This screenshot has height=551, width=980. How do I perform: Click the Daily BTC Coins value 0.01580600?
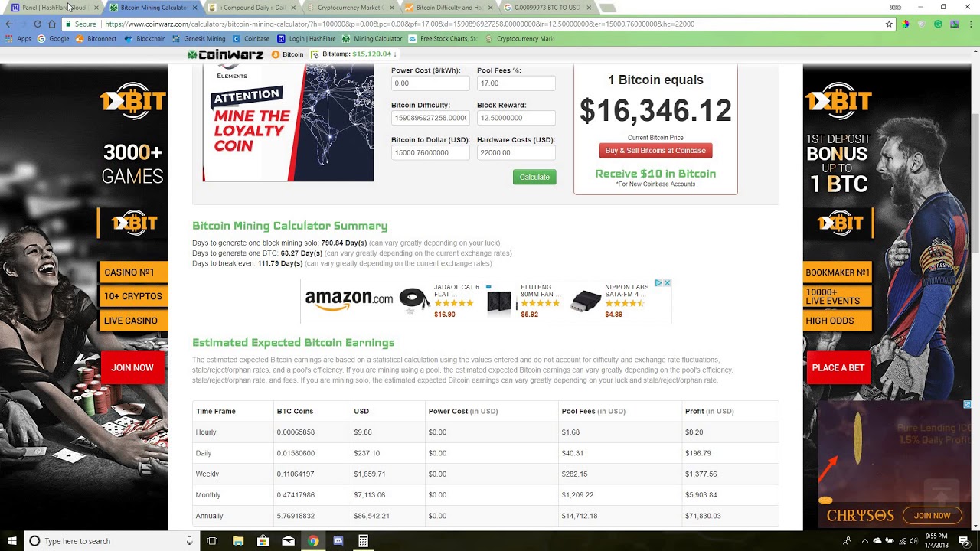296,453
